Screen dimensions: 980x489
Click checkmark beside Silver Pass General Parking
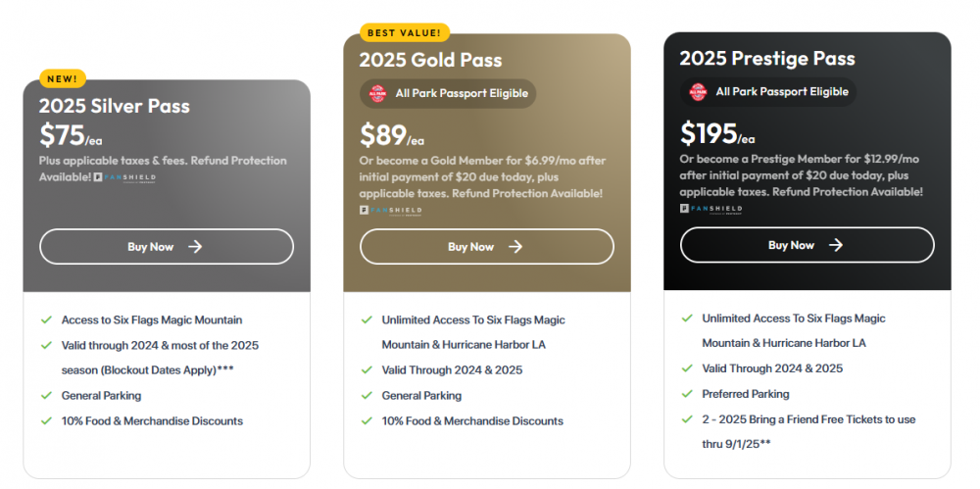46,396
